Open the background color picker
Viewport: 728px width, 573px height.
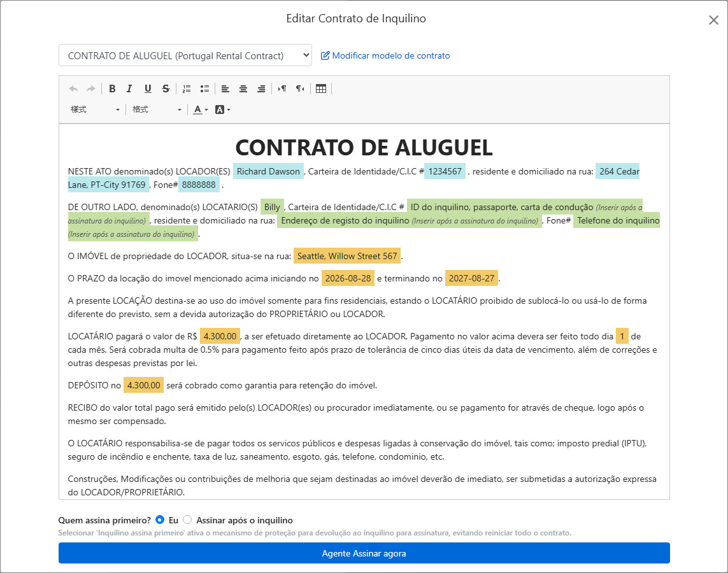pyautogui.click(x=223, y=110)
